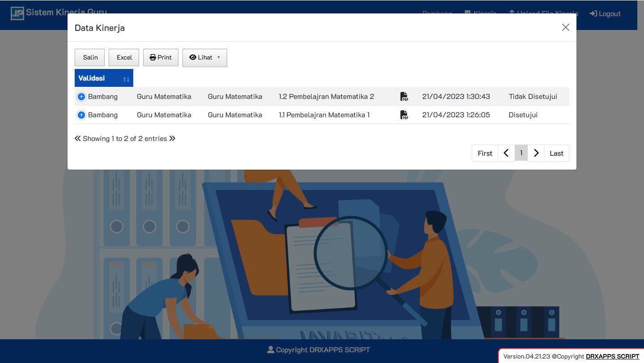Open Upload File Kinerja menu item
644x363 pixels.
coord(543,13)
